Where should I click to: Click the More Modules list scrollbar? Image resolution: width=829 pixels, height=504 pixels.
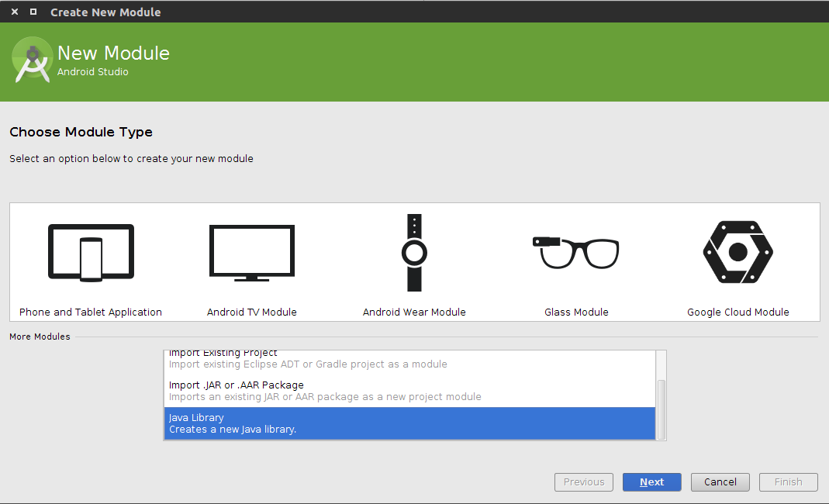(x=661, y=409)
